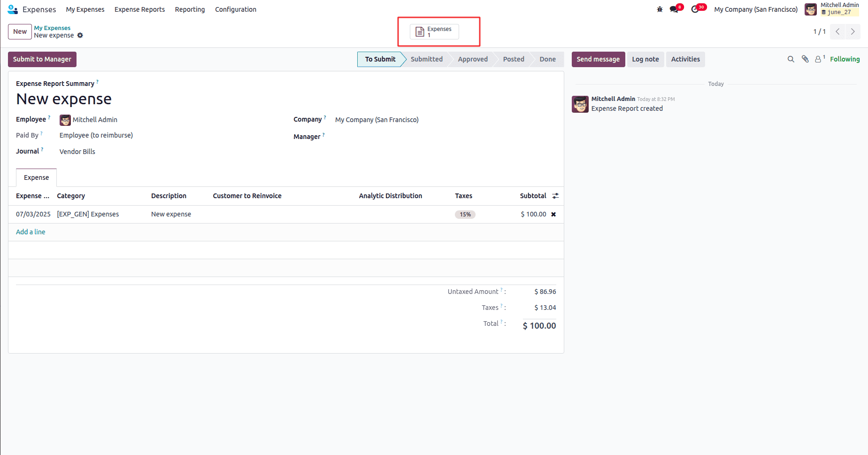Go to the next record arrow
Image resolution: width=868 pixels, height=455 pixels.
coord(853,31)
